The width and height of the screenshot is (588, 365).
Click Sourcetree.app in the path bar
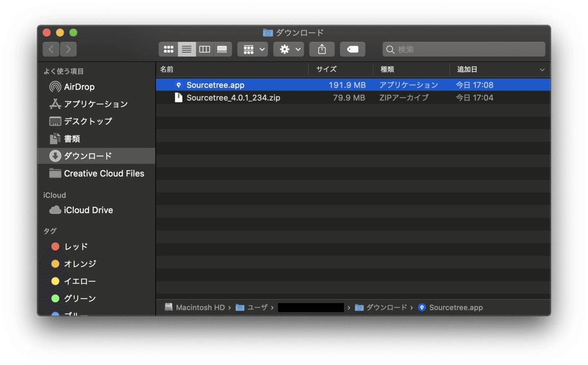point(451,308)
